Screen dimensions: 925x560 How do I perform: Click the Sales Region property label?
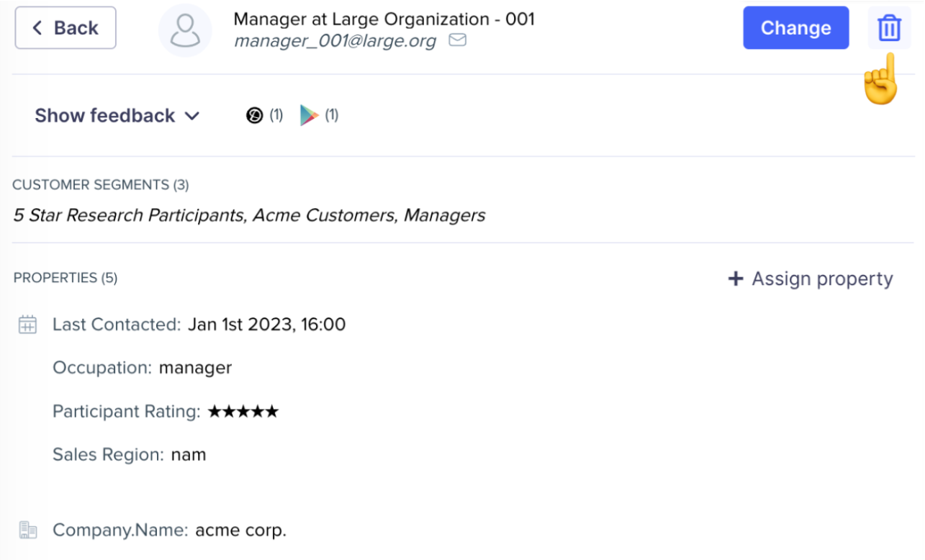pos(109,455)
